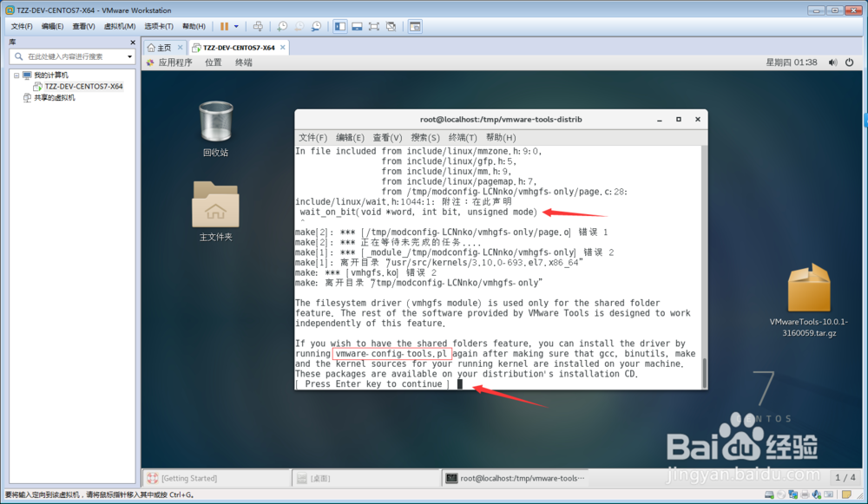Viewport: 868px width, 504px height.
Task: Click the clock showing 星期四 01:38
Action: pyautogui.click(x=791, y=62)
